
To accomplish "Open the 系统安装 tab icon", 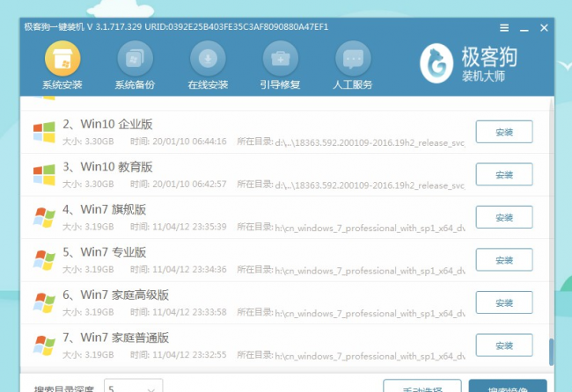I will coord(62,58).
